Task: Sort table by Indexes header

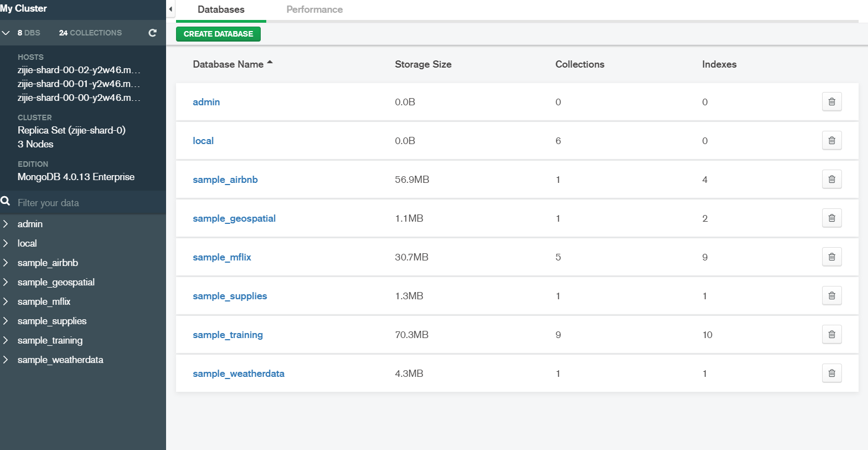Action: (x=719, y=64)
